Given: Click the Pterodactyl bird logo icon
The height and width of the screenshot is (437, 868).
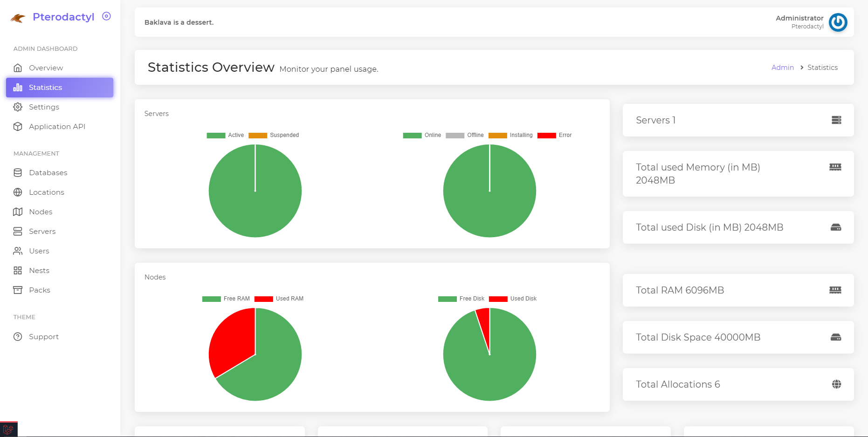Looking at the screenshot, I should (x=18, y=18).
